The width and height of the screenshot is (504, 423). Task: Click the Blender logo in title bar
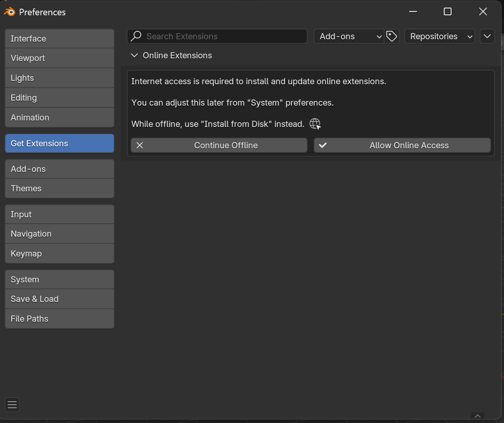click(9, 12)
